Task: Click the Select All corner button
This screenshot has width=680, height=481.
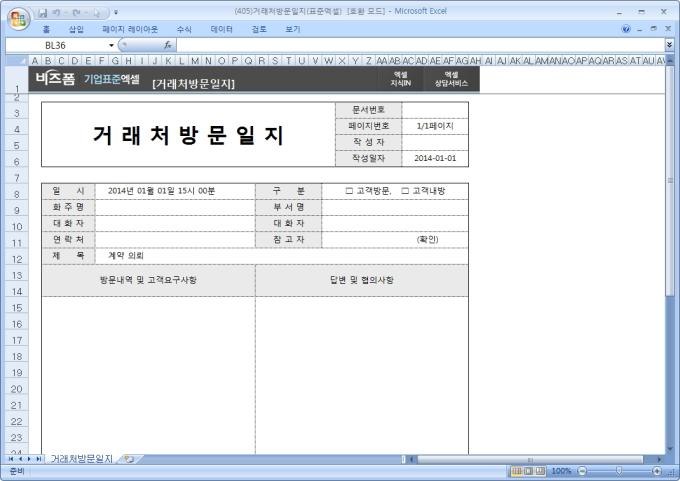Action: (16, 60)
